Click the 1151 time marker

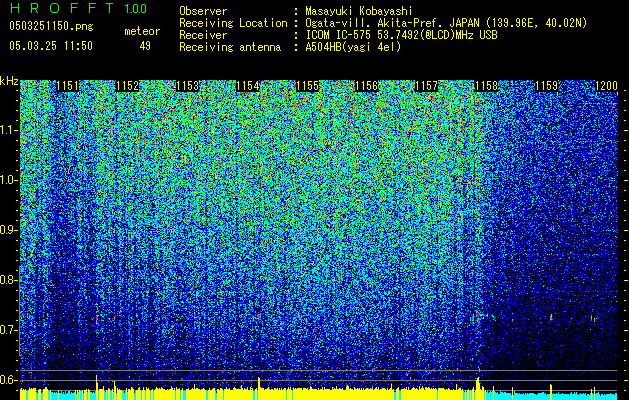pyautogui.click(x=67, y=86)
